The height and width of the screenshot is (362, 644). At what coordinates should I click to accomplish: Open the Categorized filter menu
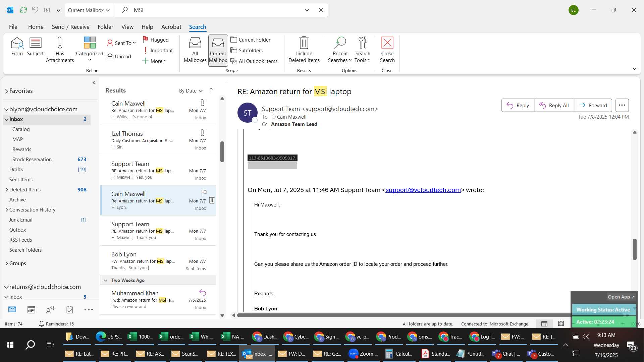pos(90,50)
